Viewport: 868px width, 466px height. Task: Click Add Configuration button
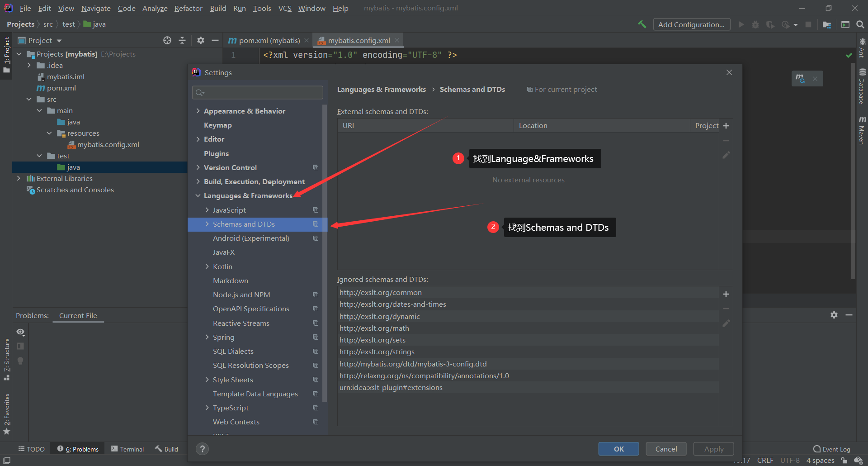[691, 24]
